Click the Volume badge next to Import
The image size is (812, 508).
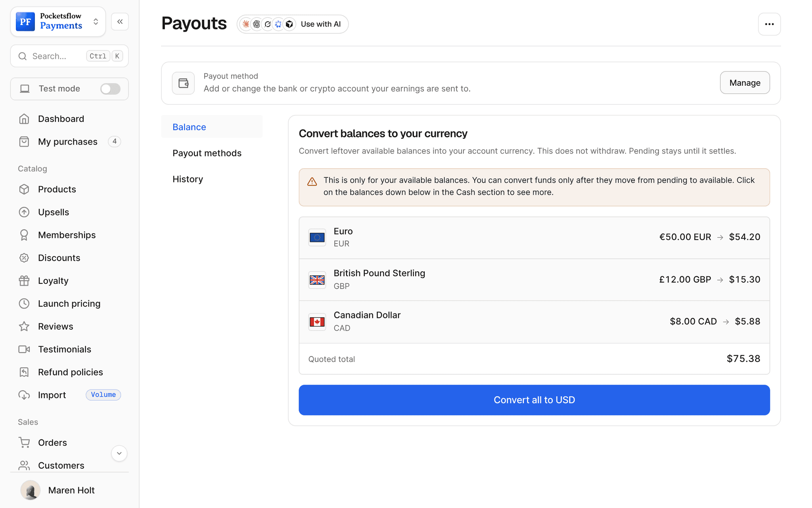[103, 395]
